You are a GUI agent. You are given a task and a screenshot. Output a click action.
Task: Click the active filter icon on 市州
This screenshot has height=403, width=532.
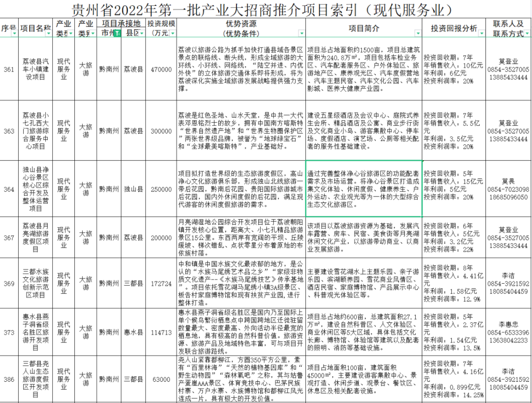click(x=117, y=34)
